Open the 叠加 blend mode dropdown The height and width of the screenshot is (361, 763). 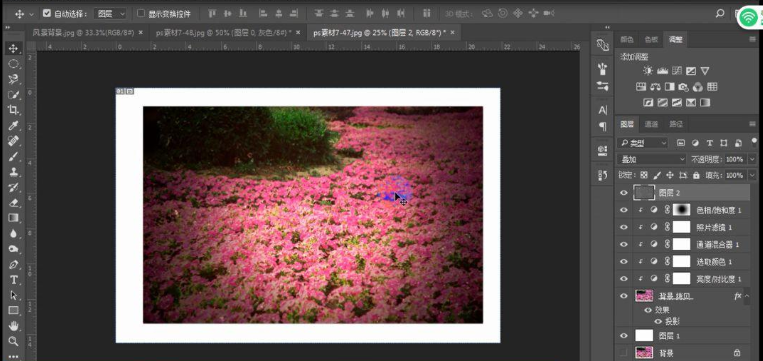pos(651,159)
